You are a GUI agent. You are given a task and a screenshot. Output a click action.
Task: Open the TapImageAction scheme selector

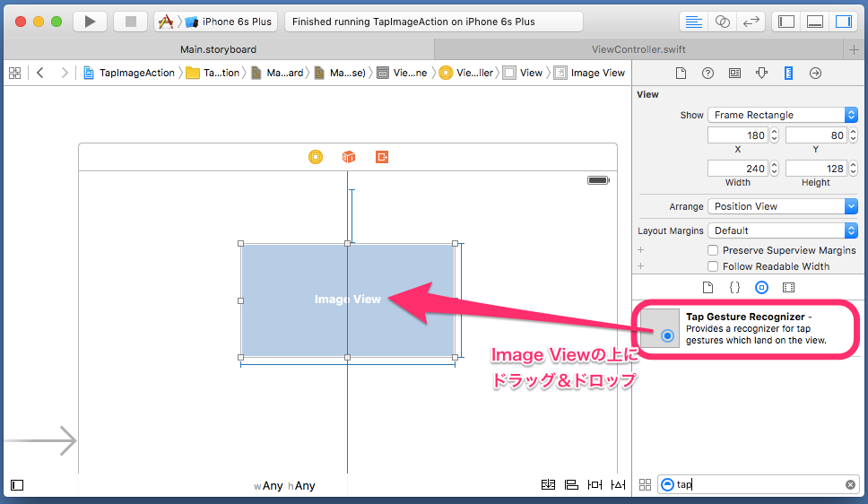[x=166, y=22]
